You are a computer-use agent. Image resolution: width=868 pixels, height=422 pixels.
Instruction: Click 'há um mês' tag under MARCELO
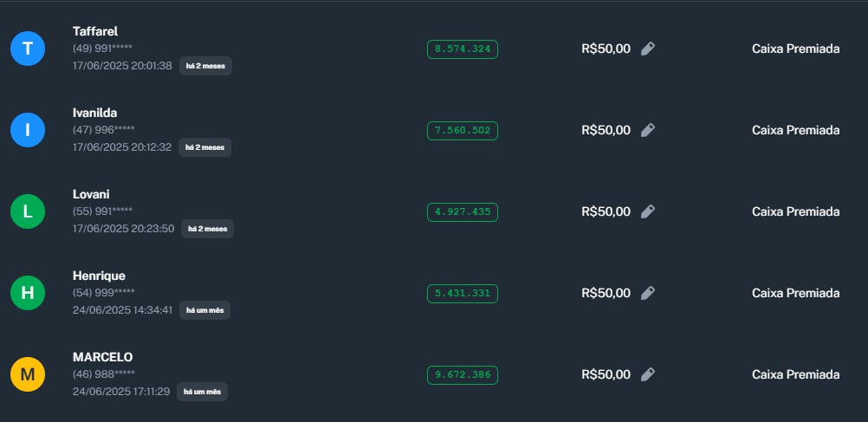click(x=203, y=392)
